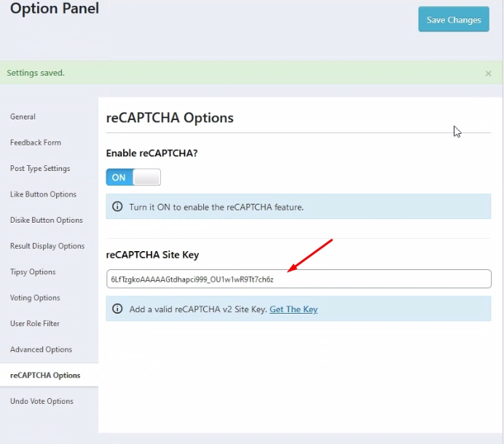Open the General settings tab
The width and height of the screenshot is (504, 444).
point(23,116)
